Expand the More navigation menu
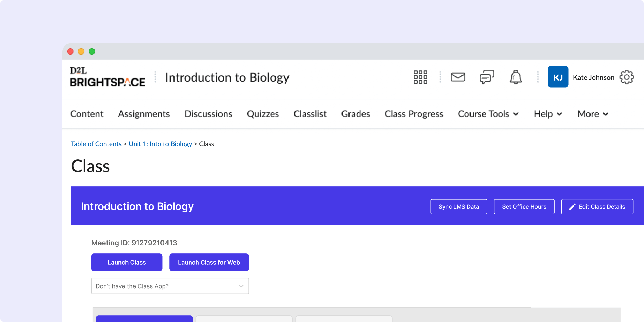644x322 pixels. tap(593, 114)
